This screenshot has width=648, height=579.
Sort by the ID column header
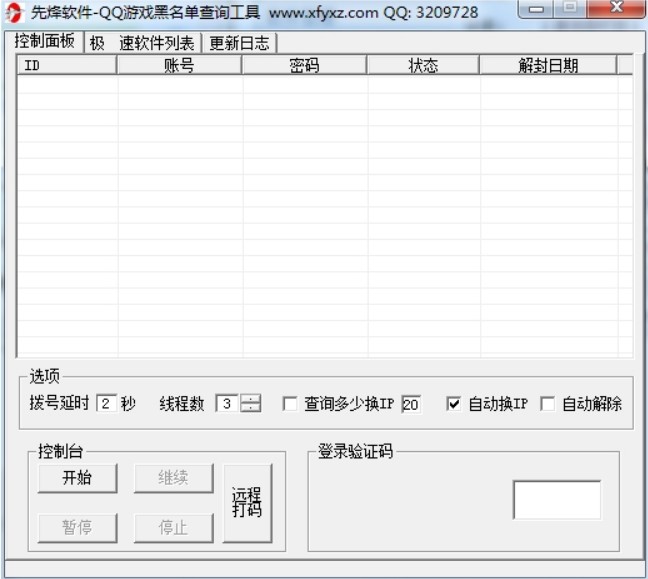[x=67, y=65]
